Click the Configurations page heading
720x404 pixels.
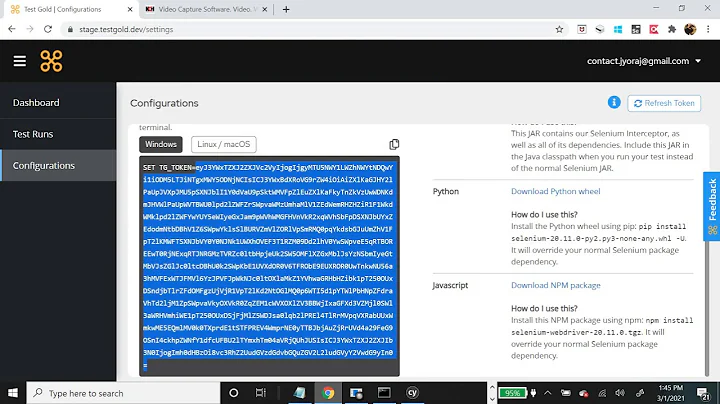(164, 103)
